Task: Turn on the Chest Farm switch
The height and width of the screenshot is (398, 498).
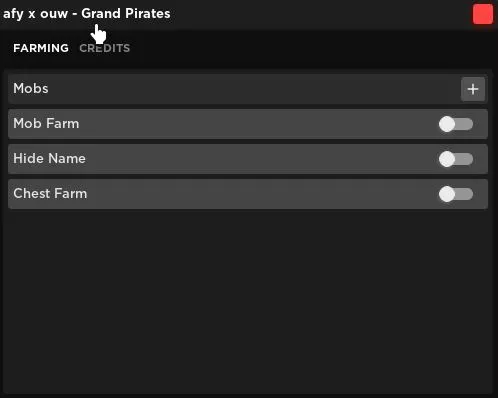Action: tap(456, 194)
